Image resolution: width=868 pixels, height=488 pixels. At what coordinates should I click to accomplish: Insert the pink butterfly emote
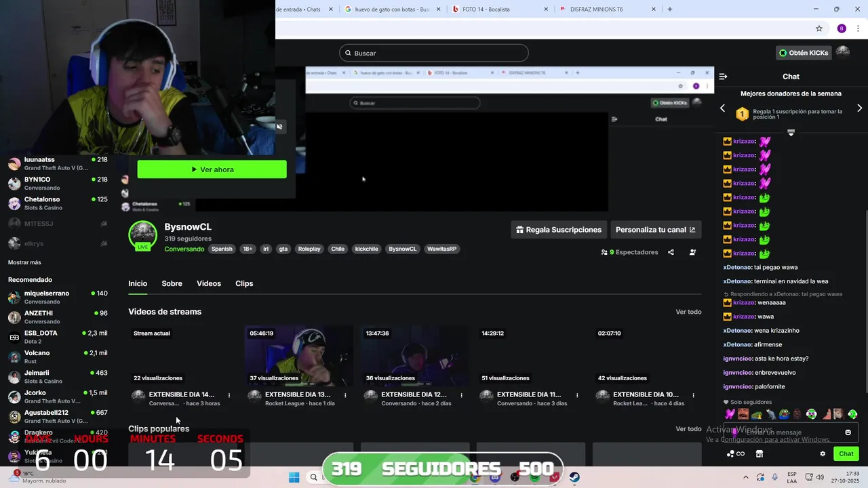point(730,414)
